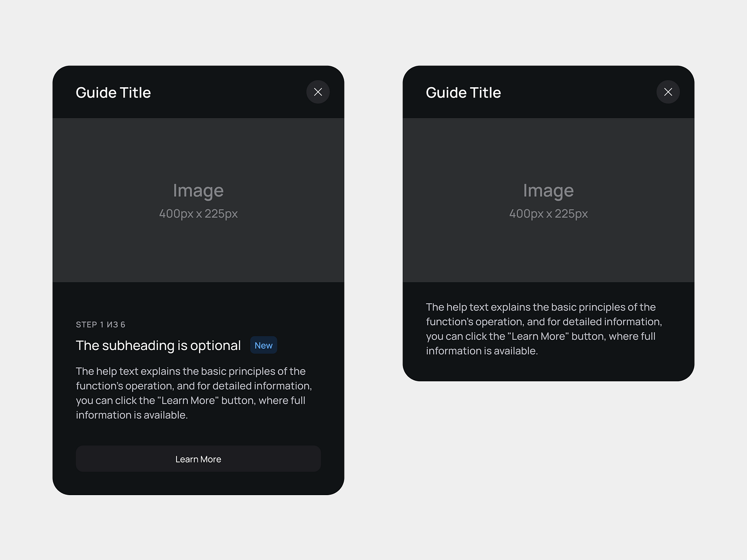Click the Guide Title heading in right card

pyautogui.click(x=464, y=92)
